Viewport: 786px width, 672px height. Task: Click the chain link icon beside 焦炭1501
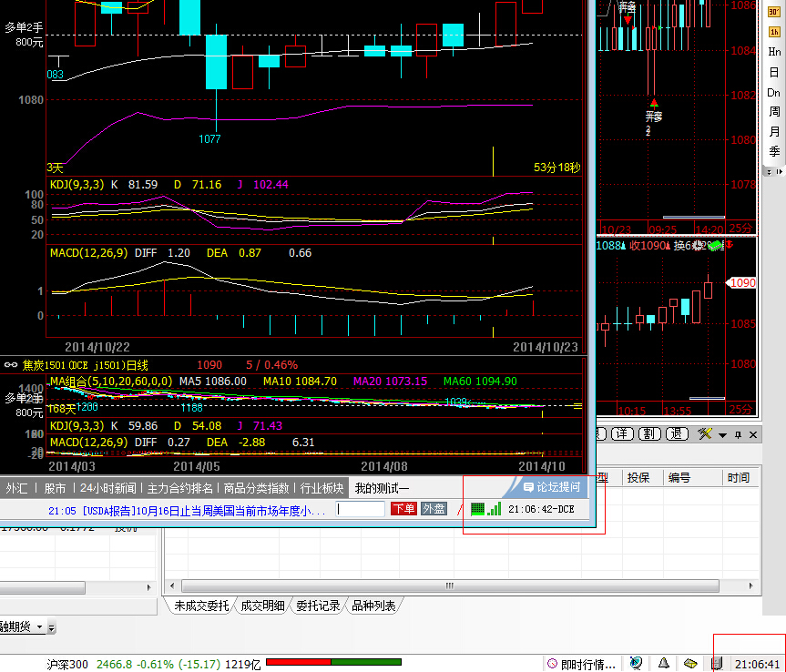(11, 365)
